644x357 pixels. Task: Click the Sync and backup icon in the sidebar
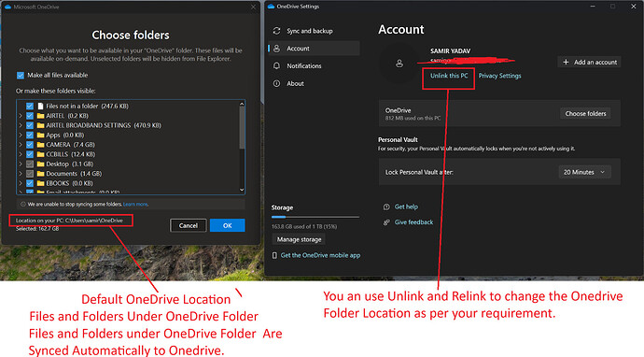277,31
